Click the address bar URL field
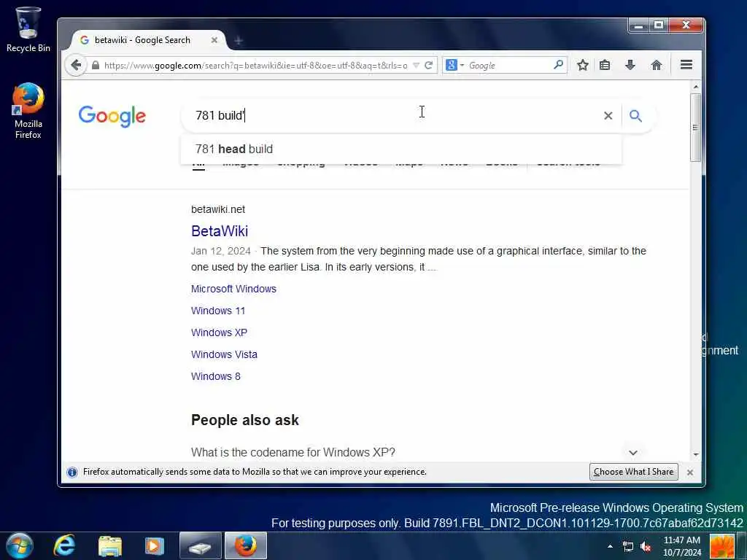This screenshot has width=747, height=560. pyautogui.click(x=255, y=65)
